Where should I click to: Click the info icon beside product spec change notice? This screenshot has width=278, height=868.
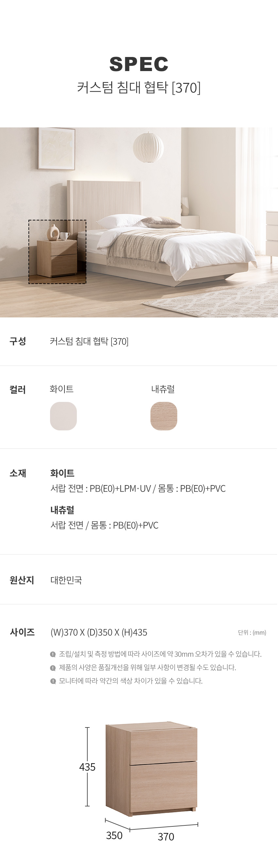pyautogui.click(x=53, y=668)
